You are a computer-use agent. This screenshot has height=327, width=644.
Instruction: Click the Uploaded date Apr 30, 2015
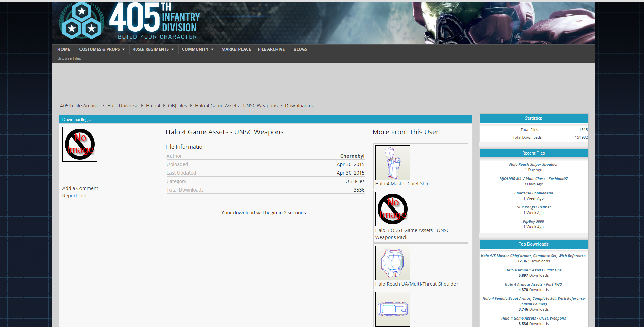coord(351,164)
